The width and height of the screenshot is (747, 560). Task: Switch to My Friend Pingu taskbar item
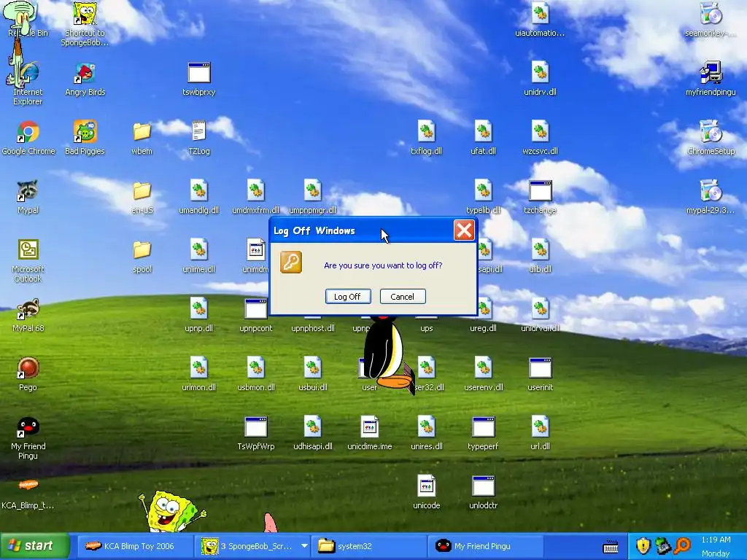(x=486, y=546)
